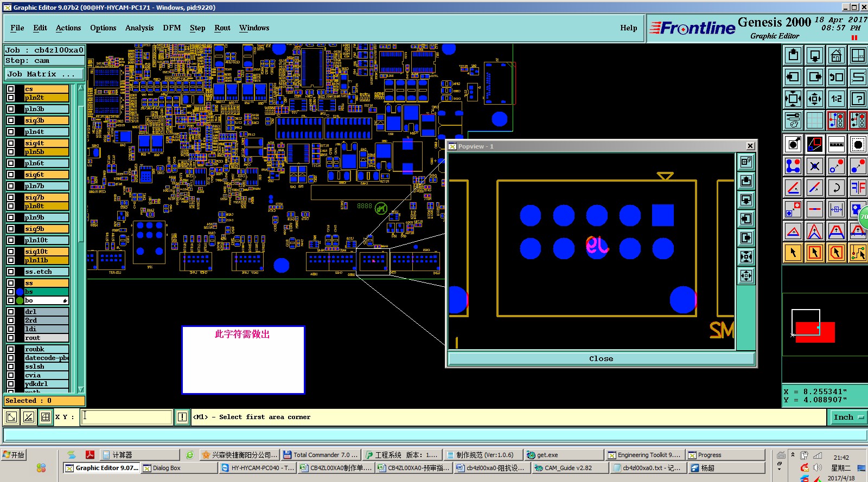Select the plain arrow pointer tool
Image resolution: width=868 pixels, height=482 pixels.
pos(793,253)
